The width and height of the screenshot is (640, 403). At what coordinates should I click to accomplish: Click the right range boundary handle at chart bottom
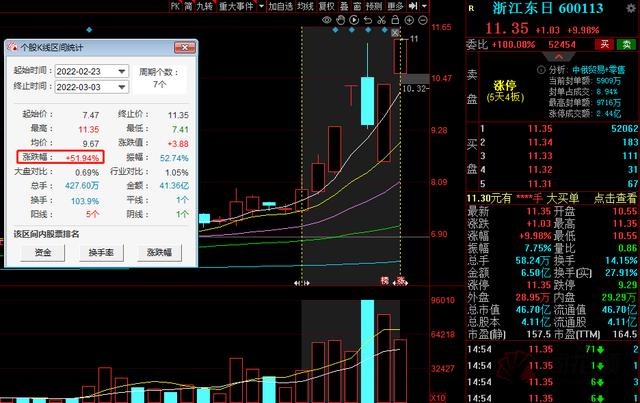[x=400, y=283]
